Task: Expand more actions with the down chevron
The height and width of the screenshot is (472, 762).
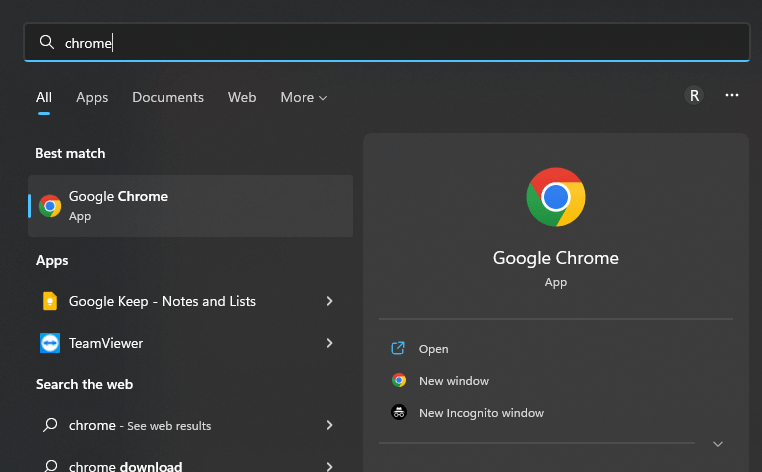Action: [718, 444]
